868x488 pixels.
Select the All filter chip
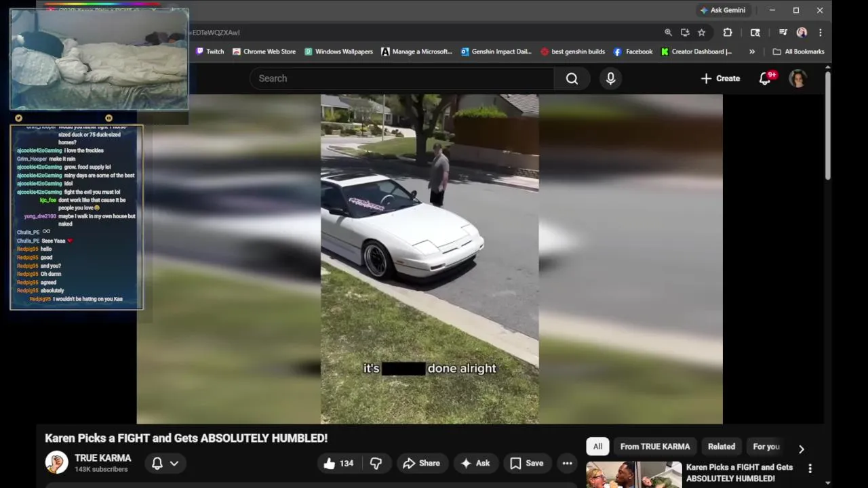(x=597, y=447)
